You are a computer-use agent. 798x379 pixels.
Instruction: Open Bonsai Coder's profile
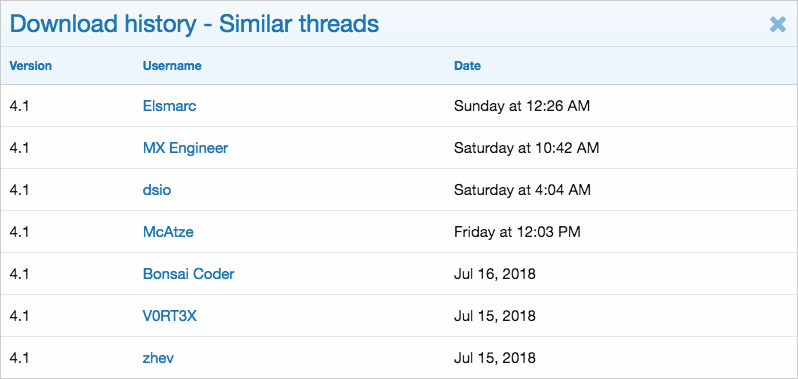tap(188, 274)
